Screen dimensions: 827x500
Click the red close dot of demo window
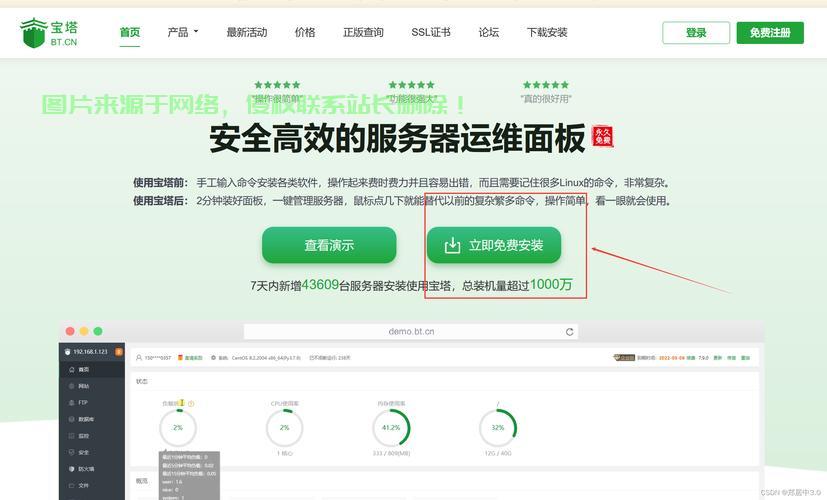click(x=70, y=331)
